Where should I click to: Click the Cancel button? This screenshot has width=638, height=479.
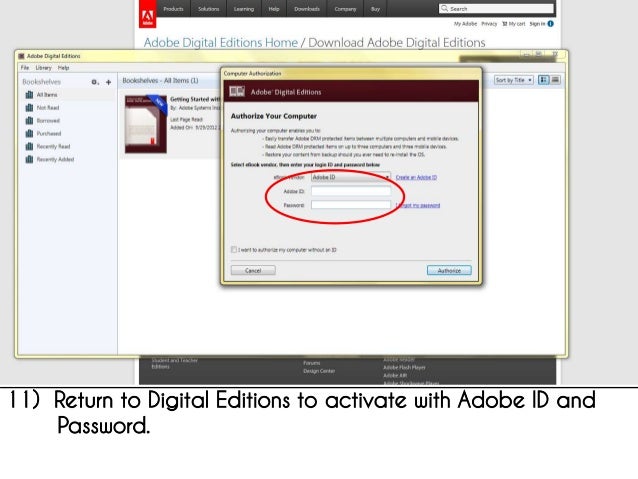pyautogui.click(x=253, y=270)
